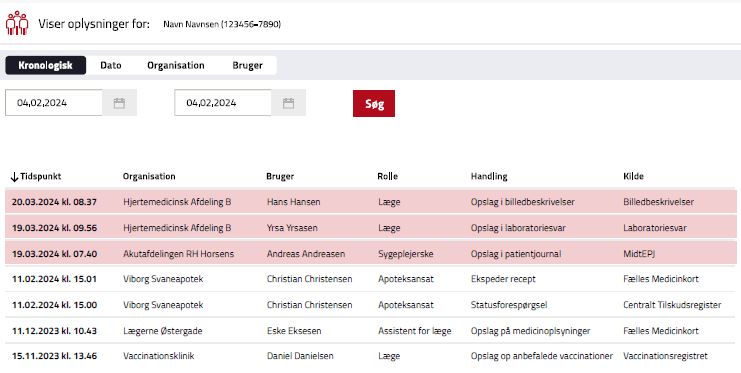Click the red people icon
Viewport: 741px width, 373px height.
pos(17,23)
